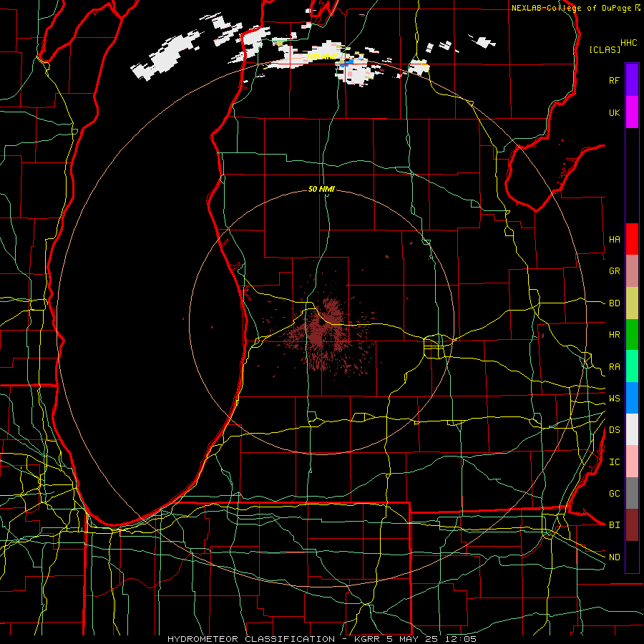
Task: Pick the green HR legend swatch
Action: coord(632,335)
